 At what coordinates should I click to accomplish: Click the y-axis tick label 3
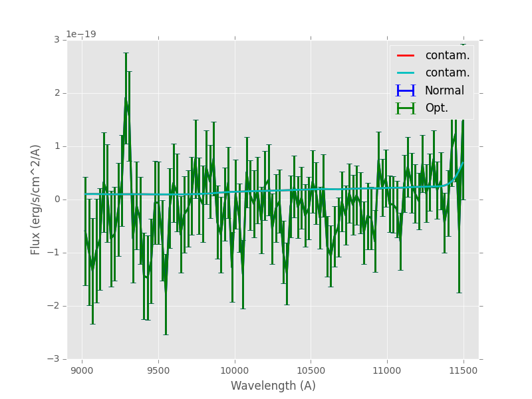(59, 40)
